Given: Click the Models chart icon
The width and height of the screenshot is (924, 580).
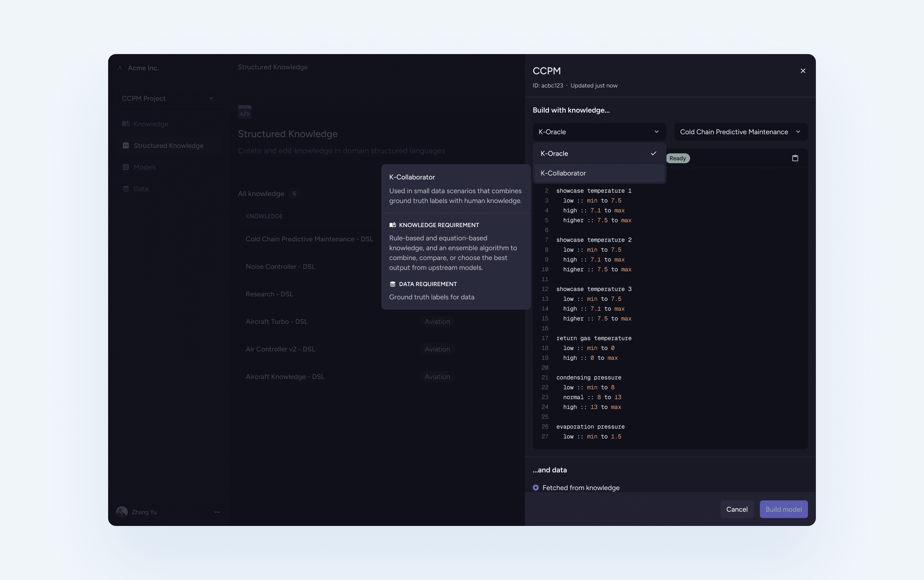Looking at the screenshot, I should tap(125, 167).
